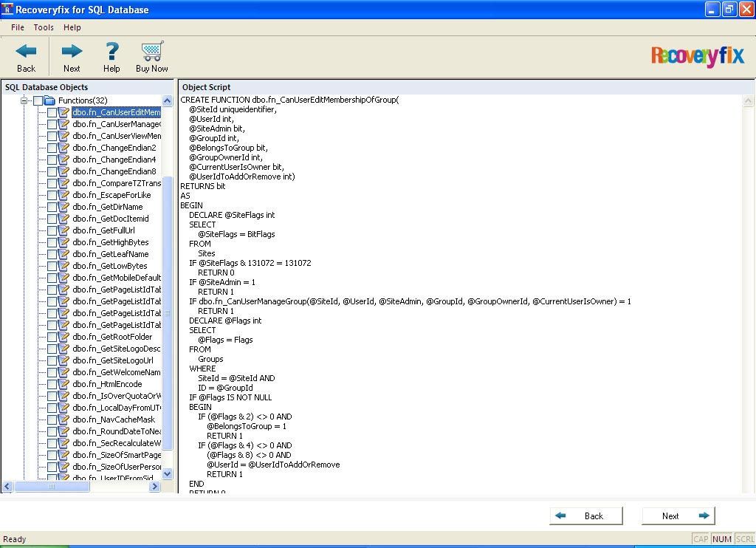Click script icon beside dbo.fn_GetFullUrl

[64, 230]
